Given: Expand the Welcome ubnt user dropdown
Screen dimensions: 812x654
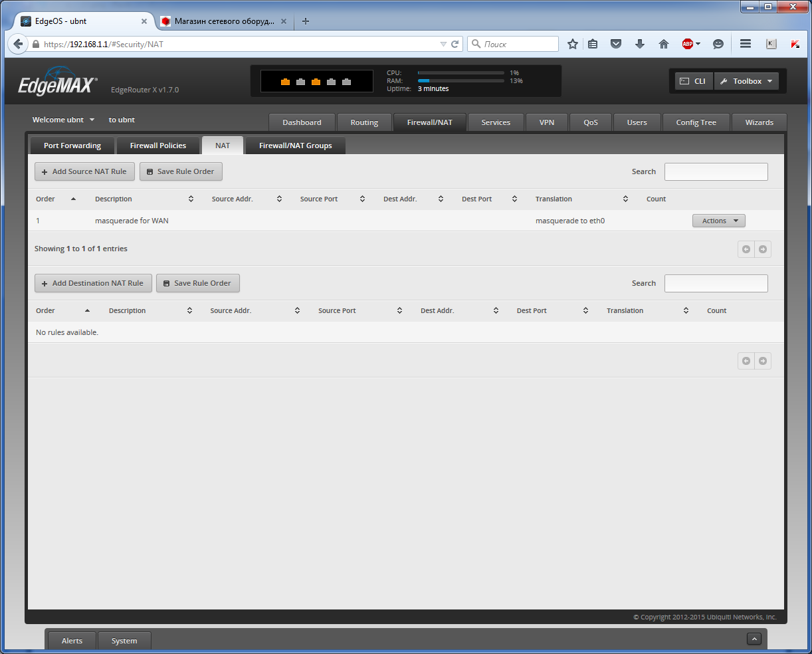Looking at the screenshot, I should tap(63, 120).
